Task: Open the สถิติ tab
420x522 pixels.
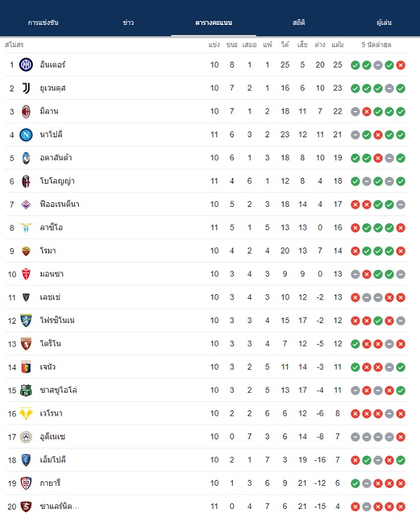Action: 299,22
